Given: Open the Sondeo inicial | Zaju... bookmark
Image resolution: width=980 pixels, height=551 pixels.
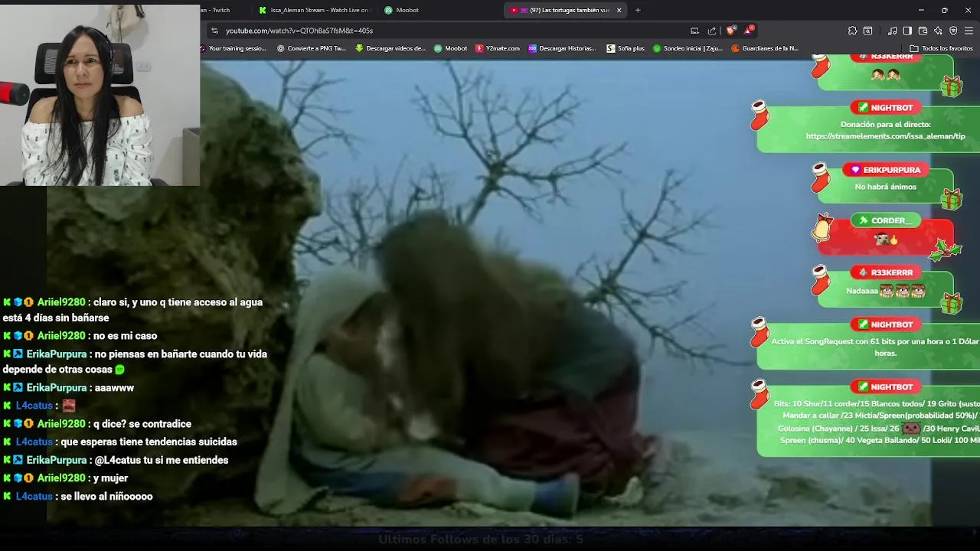Looking at the screenshot, I should pyautogui.click(x=688, y=48).
